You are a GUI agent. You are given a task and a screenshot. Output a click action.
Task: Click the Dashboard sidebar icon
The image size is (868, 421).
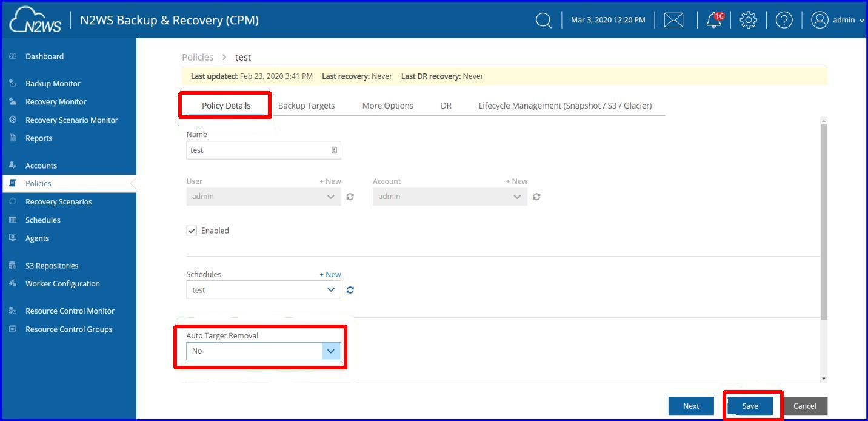point(13,56)
